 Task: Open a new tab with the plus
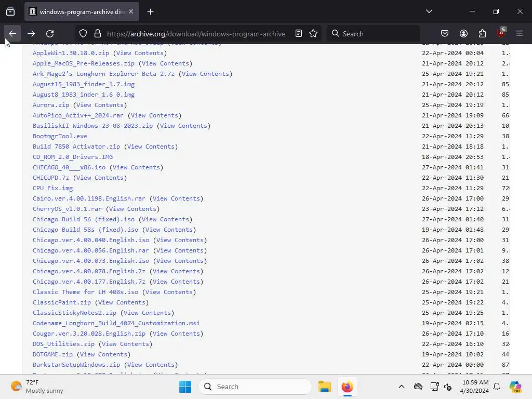point(150,12)
